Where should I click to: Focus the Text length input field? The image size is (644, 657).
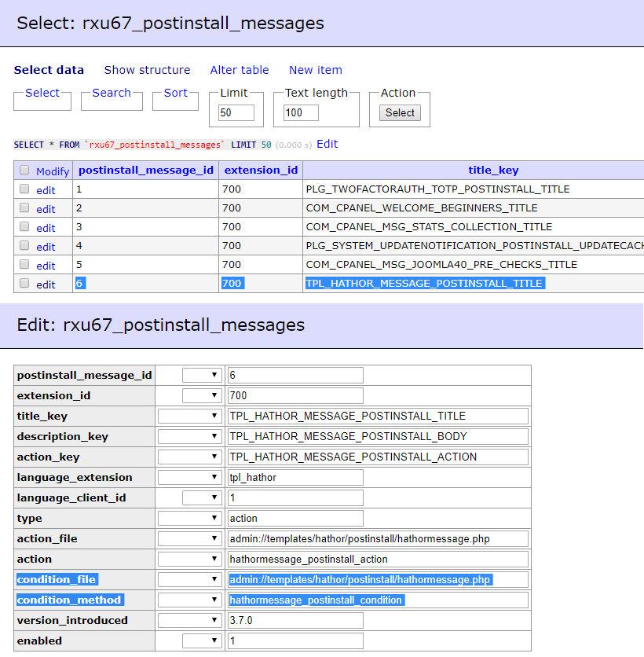(x=301, y=112)
